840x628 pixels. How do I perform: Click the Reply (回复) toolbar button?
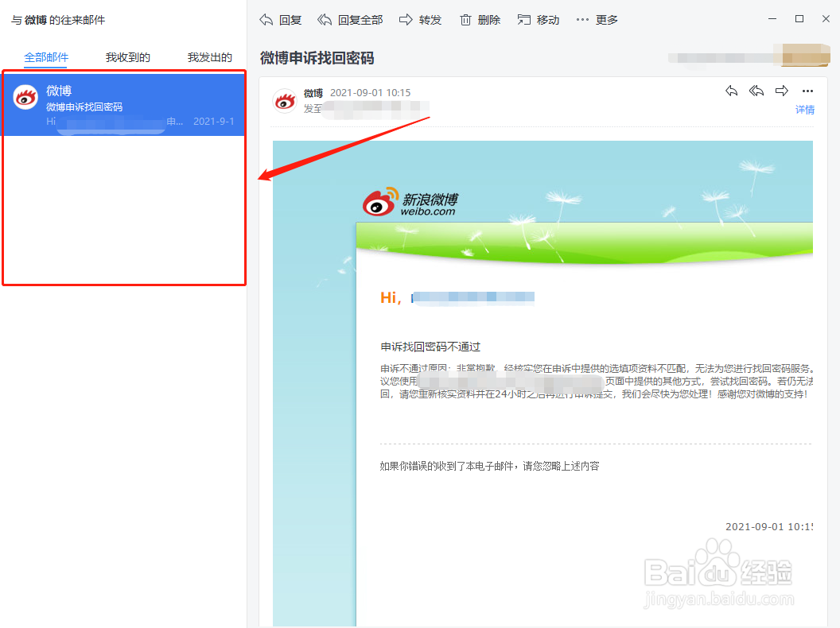pyautogui.click(x=281, y=21)
